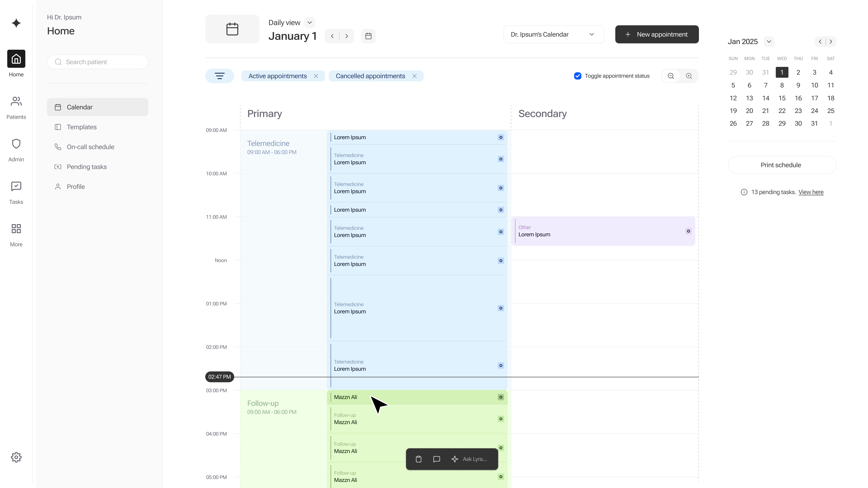
Task: Click status icon on 3 PM Mazzn Ali appointment
Action: click(501, 397)
